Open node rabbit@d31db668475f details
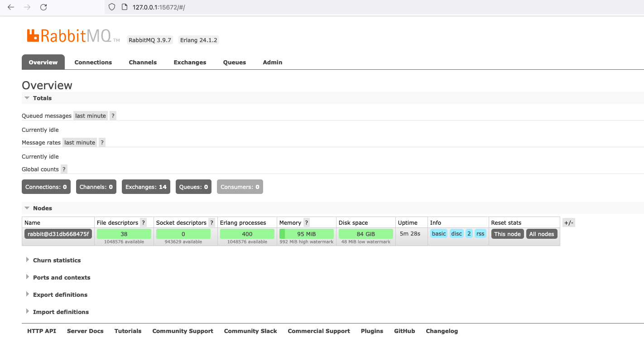The width and height of the screenshot is (644, 338). click(x=58, y=234)
